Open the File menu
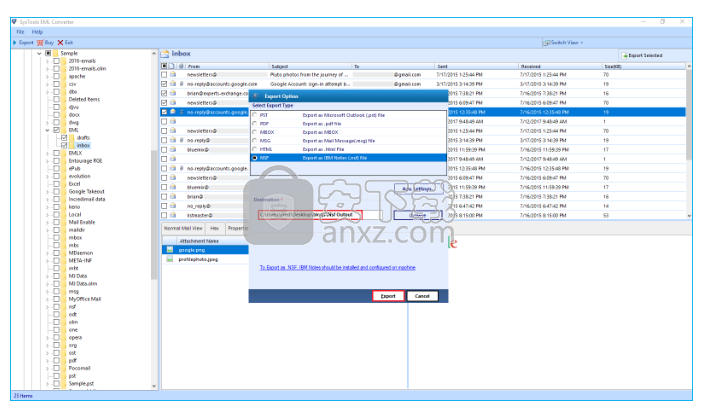The image size is (702, 414). coord(21,32)
